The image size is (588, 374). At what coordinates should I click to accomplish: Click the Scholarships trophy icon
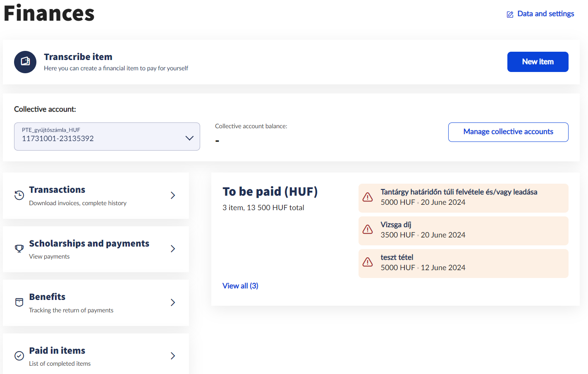(x=19, y=249)
